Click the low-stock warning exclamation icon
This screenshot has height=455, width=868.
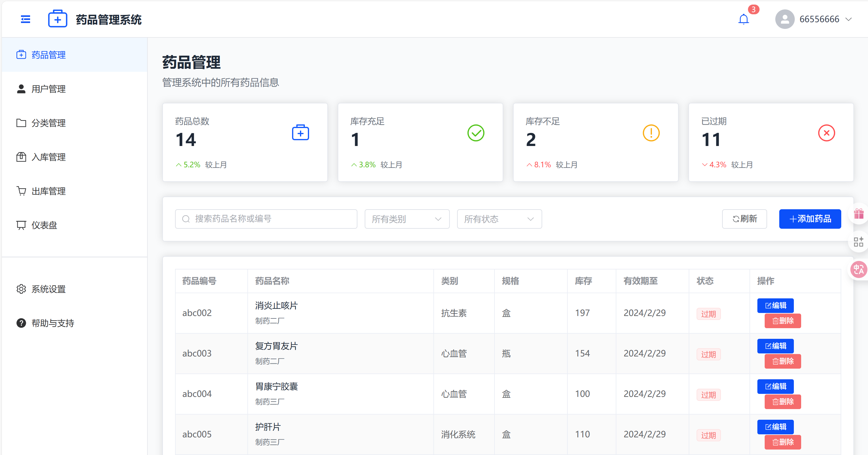pos(651,133)
